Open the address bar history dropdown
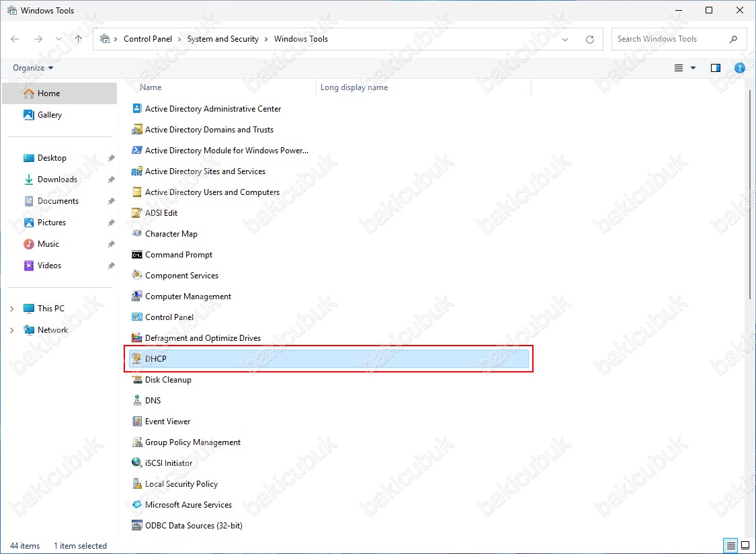756x554 pixels. tap(565, 39)
